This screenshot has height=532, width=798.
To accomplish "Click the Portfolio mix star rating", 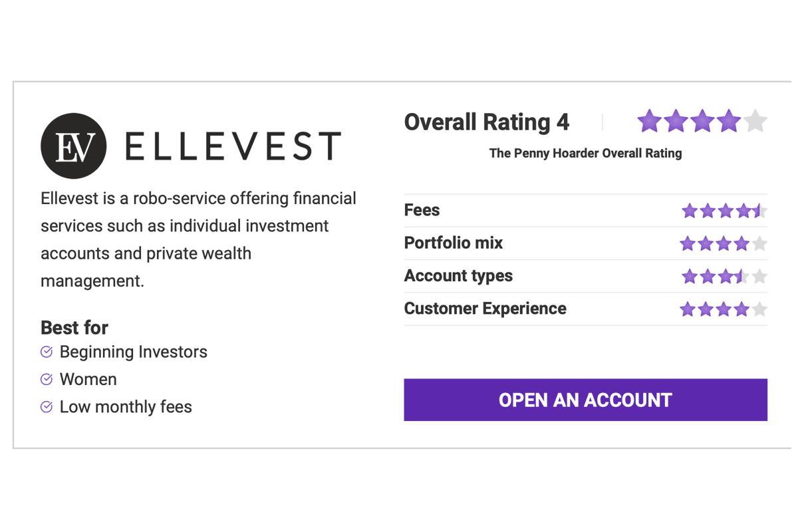I will click(724, 243).
